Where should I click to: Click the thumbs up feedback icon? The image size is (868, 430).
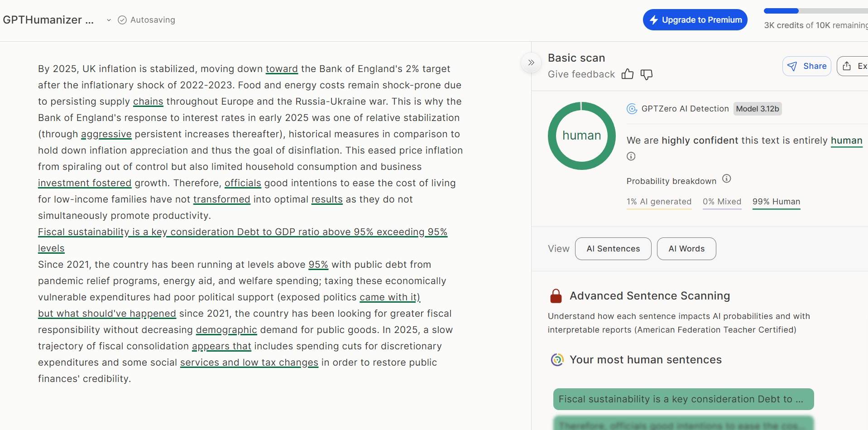(x=627, y=74)
